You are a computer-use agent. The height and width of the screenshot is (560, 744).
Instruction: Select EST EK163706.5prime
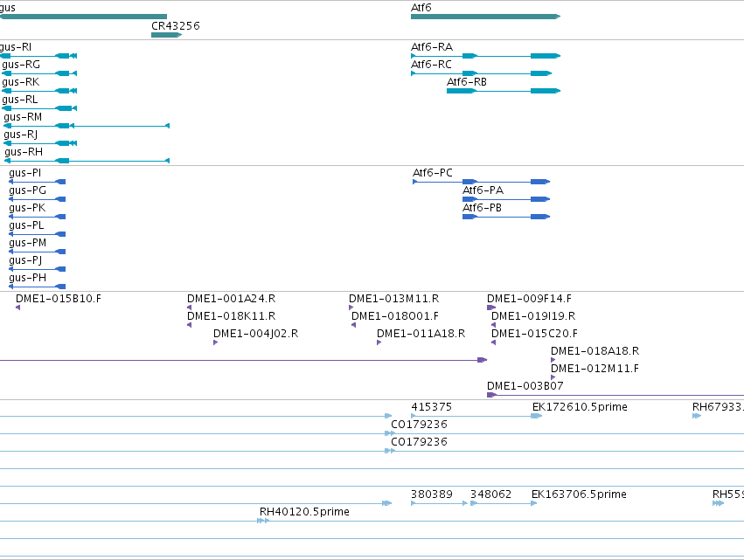coord(534,503)
